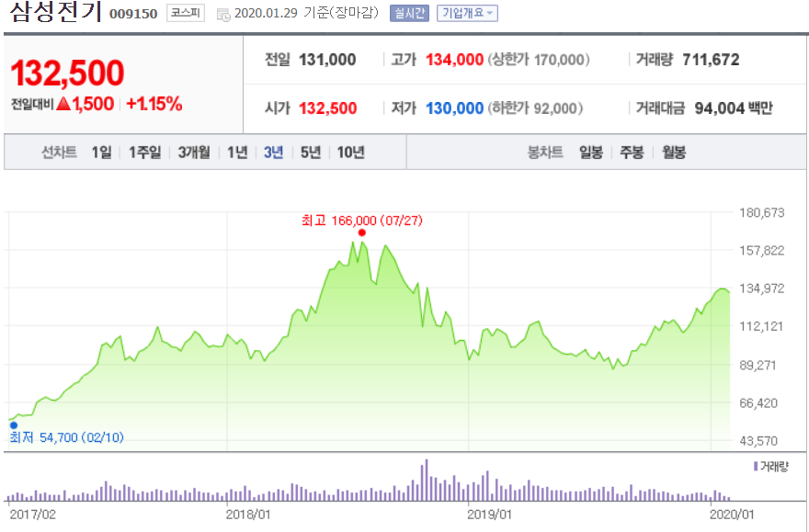Viewport: 809px width, 532px height.
Task: Select the 1일 line chart tab
Action: [x=101, y=153]
